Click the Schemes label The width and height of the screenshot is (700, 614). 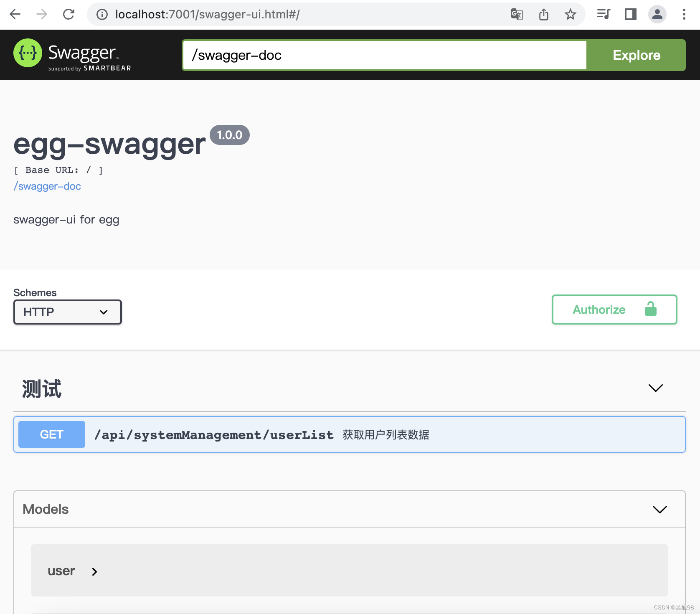pyautogui.click(x=35, y=292)
